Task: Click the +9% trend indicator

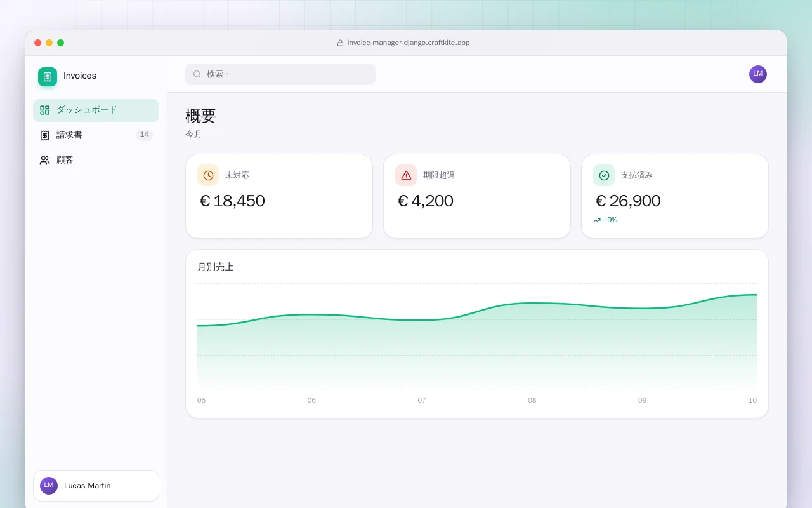Action: coord(605,220)
